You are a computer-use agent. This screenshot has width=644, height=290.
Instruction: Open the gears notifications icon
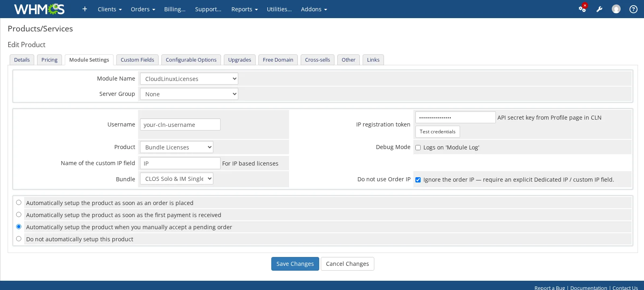click(x=582, y=9)
